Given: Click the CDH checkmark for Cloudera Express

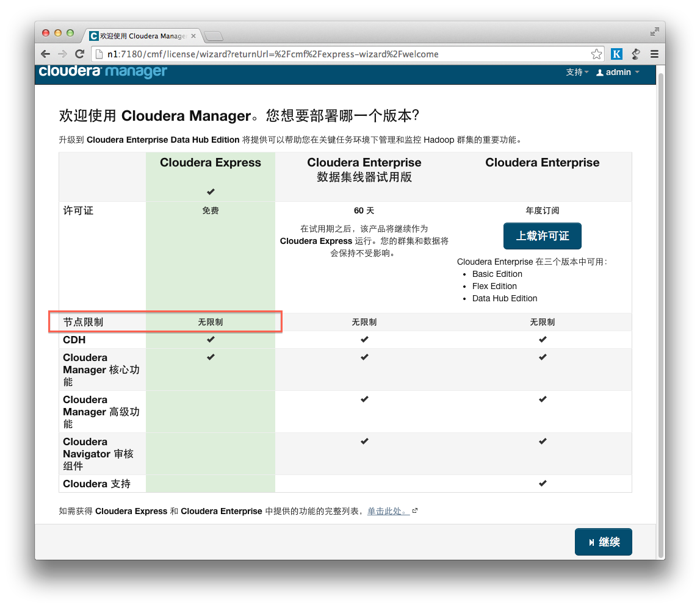Looking at the screenshot, I should tap(210, 340).
